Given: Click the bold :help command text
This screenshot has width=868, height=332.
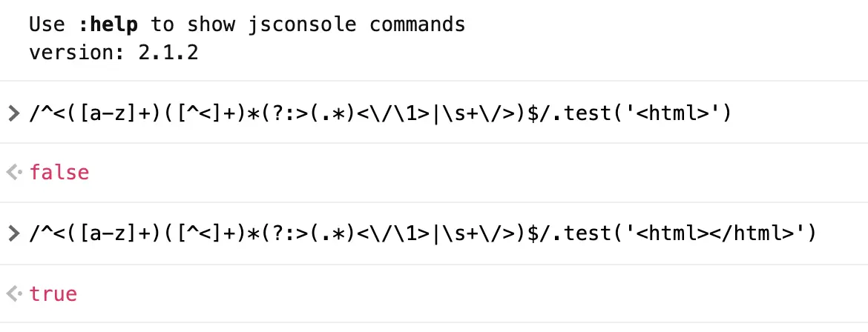Looking at the screenshot, I should (108, 25).
